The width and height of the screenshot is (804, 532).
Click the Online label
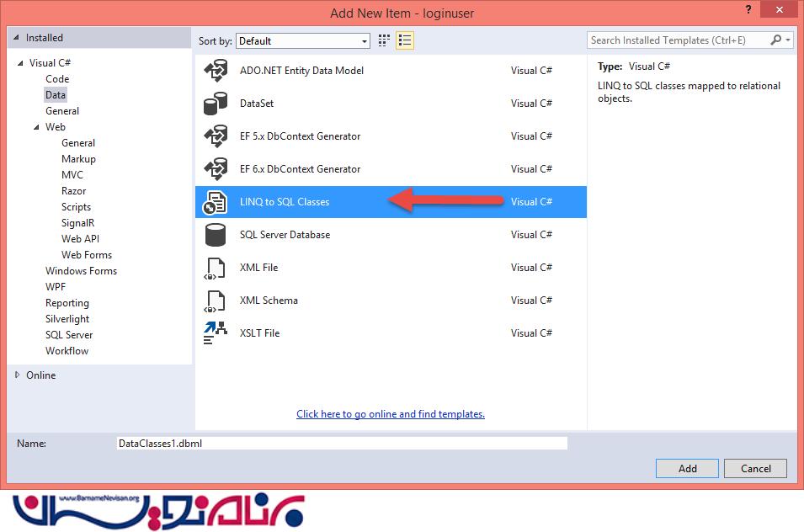[x=41, y=375]
